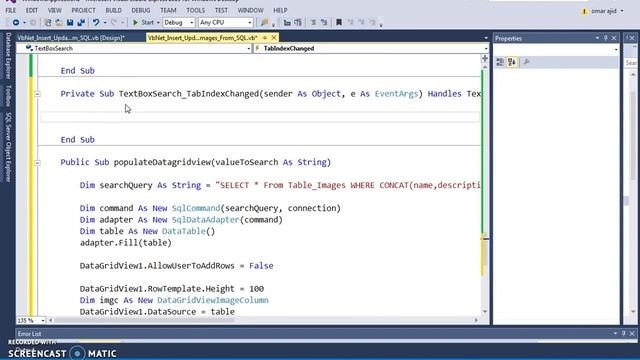Viewport: 640px width, 360px height.
Task: Collapse the populateDatagridview sub
Action: click(x=37, y=163)
